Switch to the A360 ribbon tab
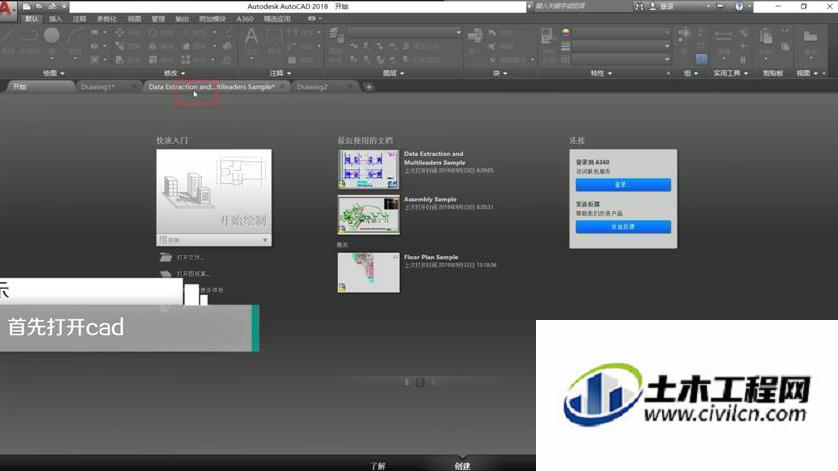This screenshot has height=471, width=838. 245,19
